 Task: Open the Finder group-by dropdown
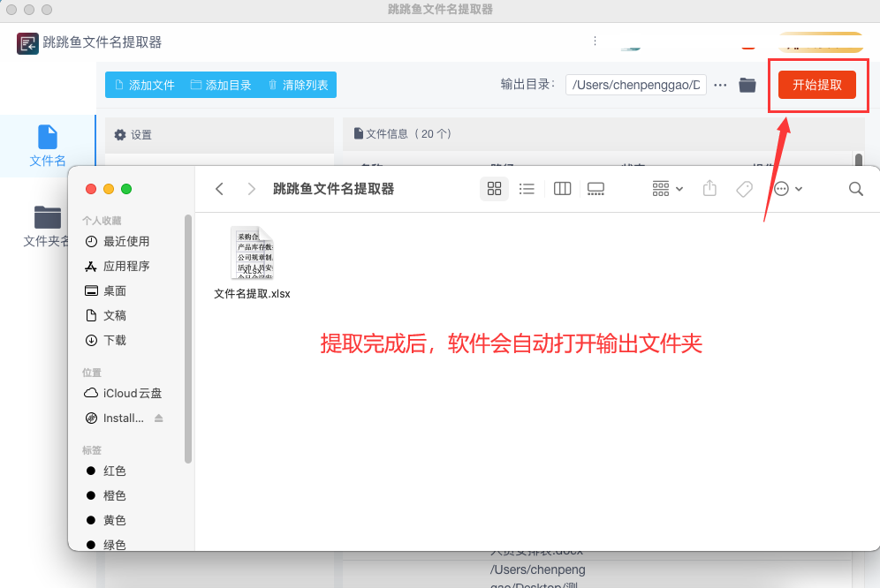coord(667,189)
